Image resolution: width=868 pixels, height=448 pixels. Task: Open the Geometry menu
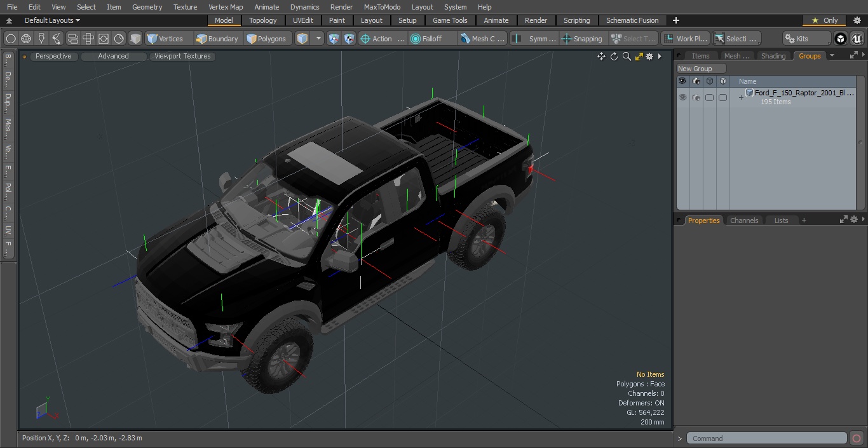(x=147, y=7)
